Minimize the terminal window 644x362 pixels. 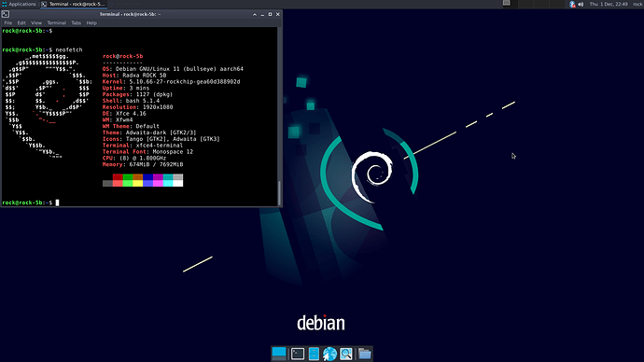tap(262, 14)
